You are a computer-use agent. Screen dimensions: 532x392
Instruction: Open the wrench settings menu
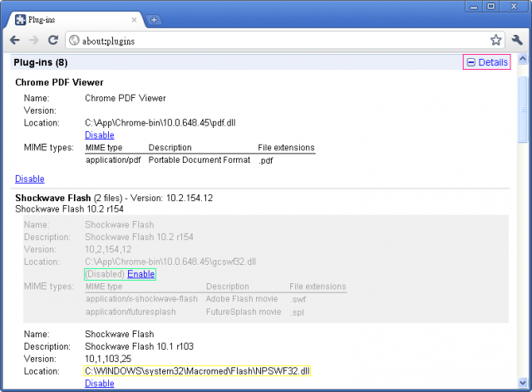(x=517, y=40)
